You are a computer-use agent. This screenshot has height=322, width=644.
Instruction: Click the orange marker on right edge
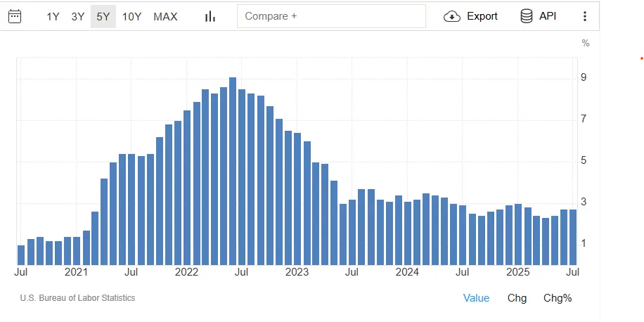point(640,58)
